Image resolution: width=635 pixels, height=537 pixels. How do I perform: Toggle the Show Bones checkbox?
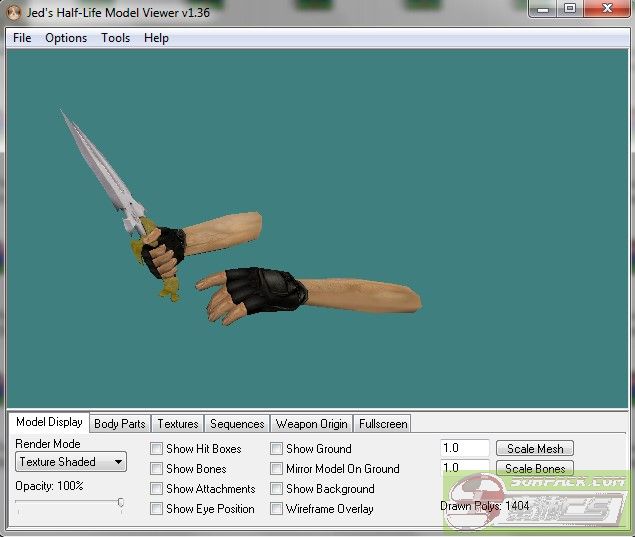(x=157, y=469)
